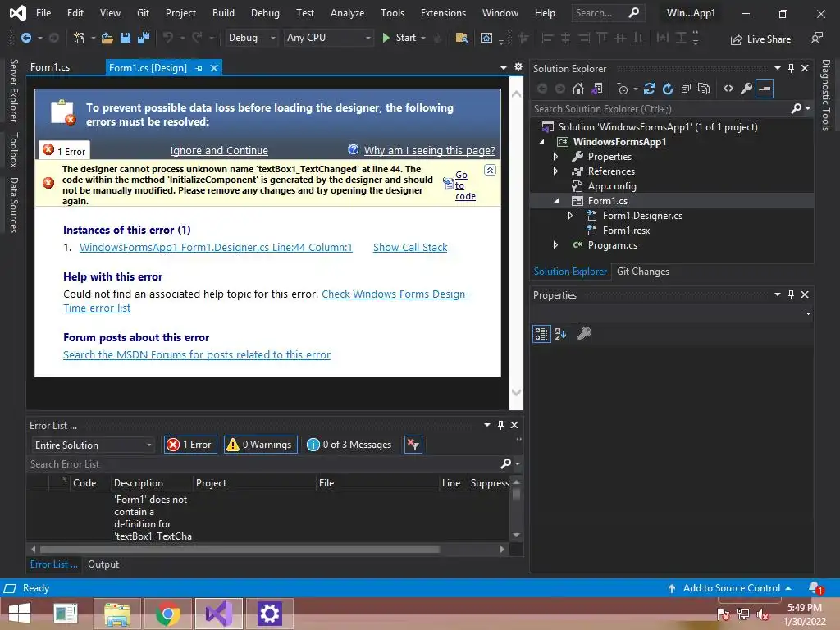This screenshot has height=630, width=840.
Task: Expand the Program.cs node
Action: tap(555, 244)
